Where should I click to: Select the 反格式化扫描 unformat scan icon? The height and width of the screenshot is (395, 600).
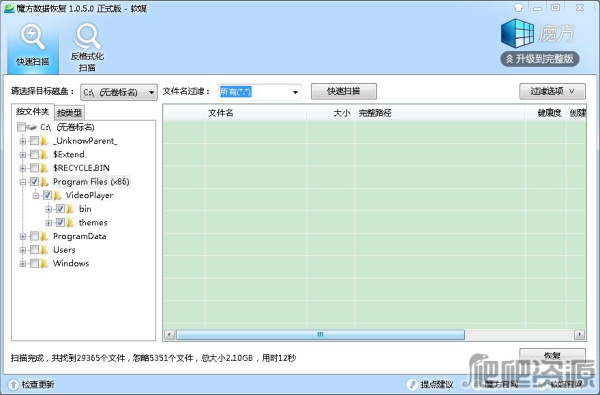(87, 37)
